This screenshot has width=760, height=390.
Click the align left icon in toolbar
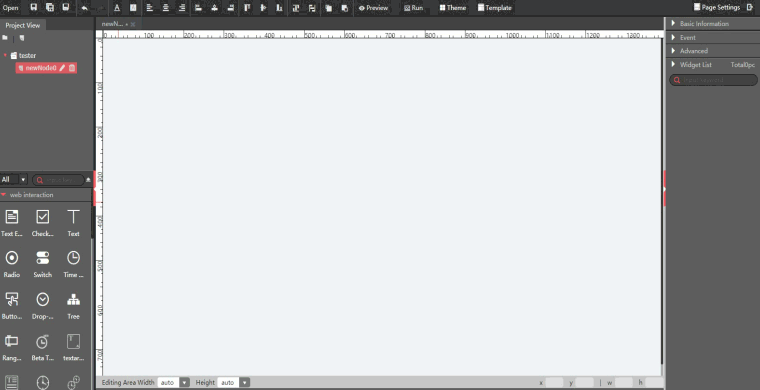[x=149, y=8]
